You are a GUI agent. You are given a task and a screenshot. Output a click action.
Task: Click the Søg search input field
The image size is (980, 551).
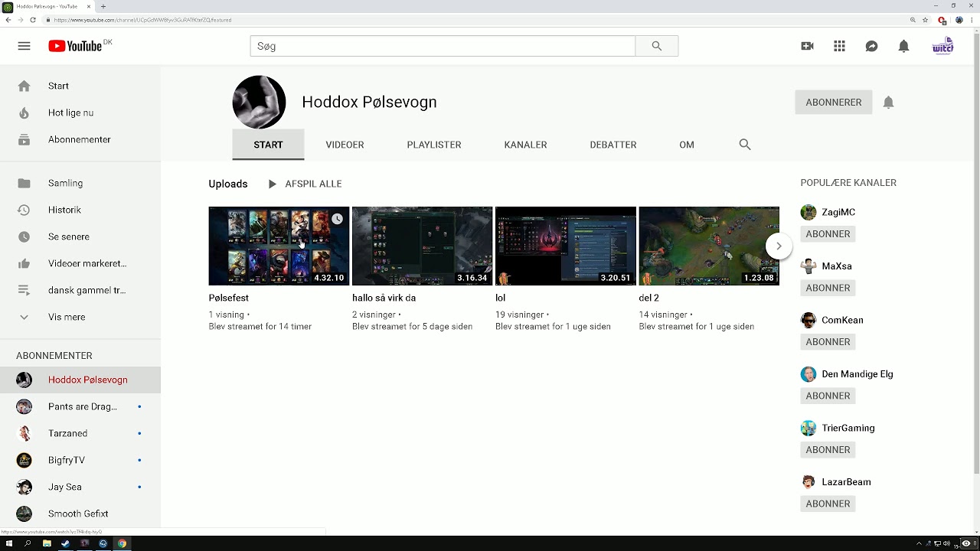pyautogui.click(x=443, y=46)
